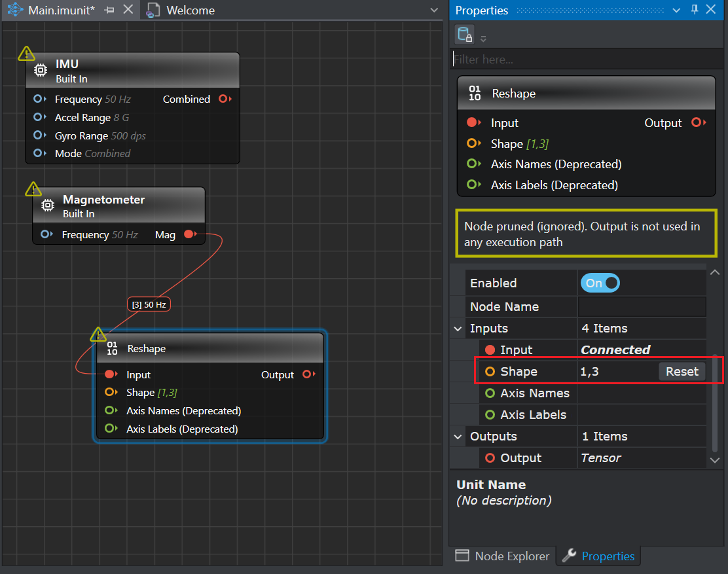
Task: Click the Filter here search field
Action: tap(587, 60)
